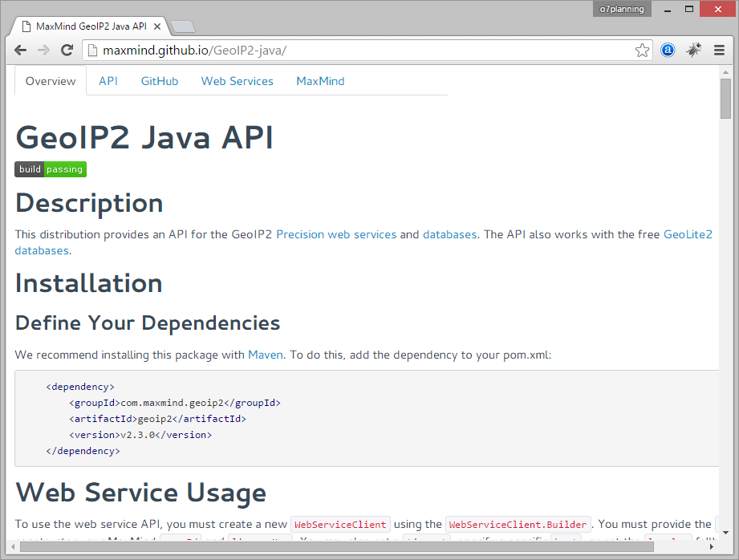Screen dimensions: 739x560
Task: Click the WebServiceClient inline code
Action: coord(340,524)
